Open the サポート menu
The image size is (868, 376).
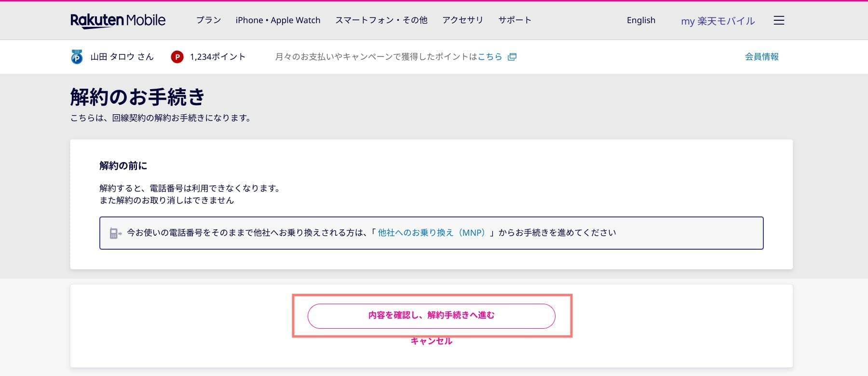point(515,20)
